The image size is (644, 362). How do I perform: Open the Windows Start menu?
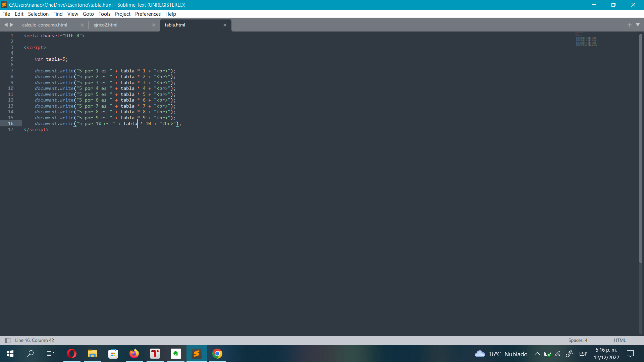pyautogui.click(x=10, y=354)
